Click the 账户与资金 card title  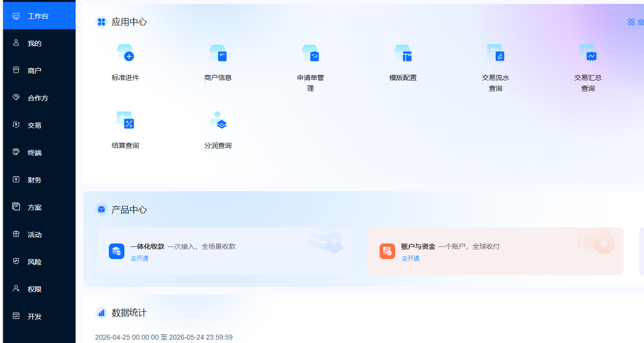click(x=418, y=246)
